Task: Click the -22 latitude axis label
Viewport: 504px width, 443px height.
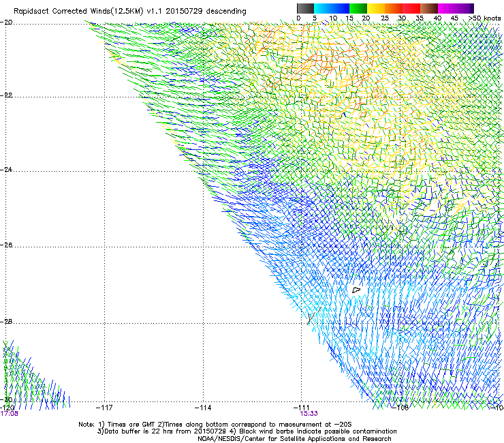Action: point(6,95)
